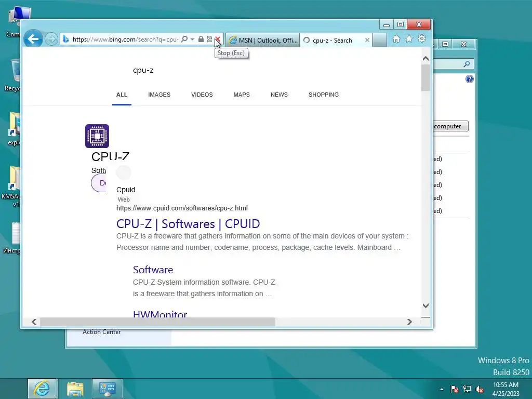
Task: Click the cpuid.com URL text
Action: (182, 208)
